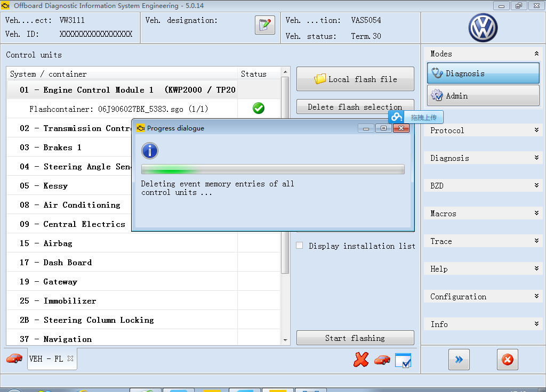Viewport: 546px width, 392px height.
Task: Click the red car icon beside VEH - FL tab
Action: pyautogui.click(x=14, y=358)
